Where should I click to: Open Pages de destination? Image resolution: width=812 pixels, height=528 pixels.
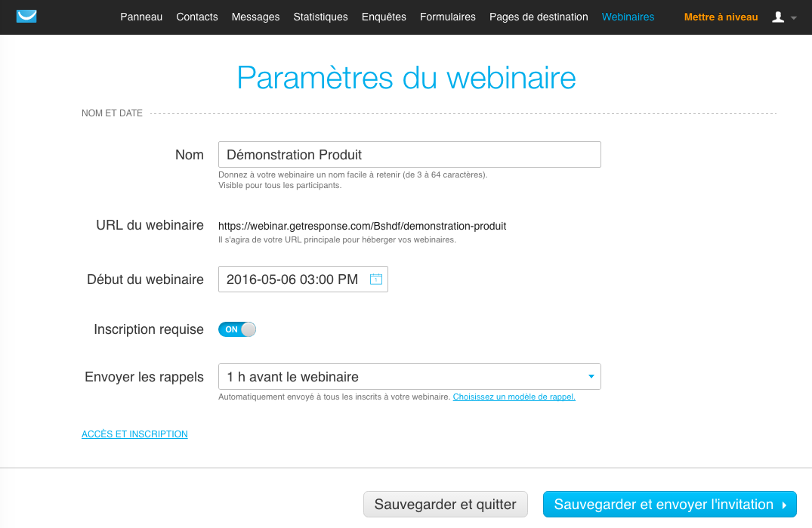click(539, 17)
